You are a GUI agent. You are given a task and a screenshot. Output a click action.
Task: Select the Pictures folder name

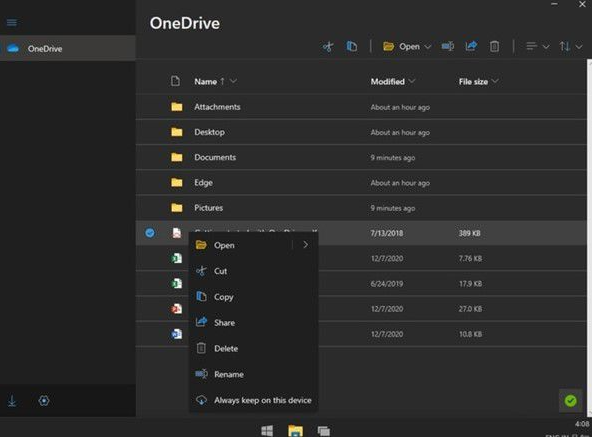pyautogui.click(x=208, y=208)
